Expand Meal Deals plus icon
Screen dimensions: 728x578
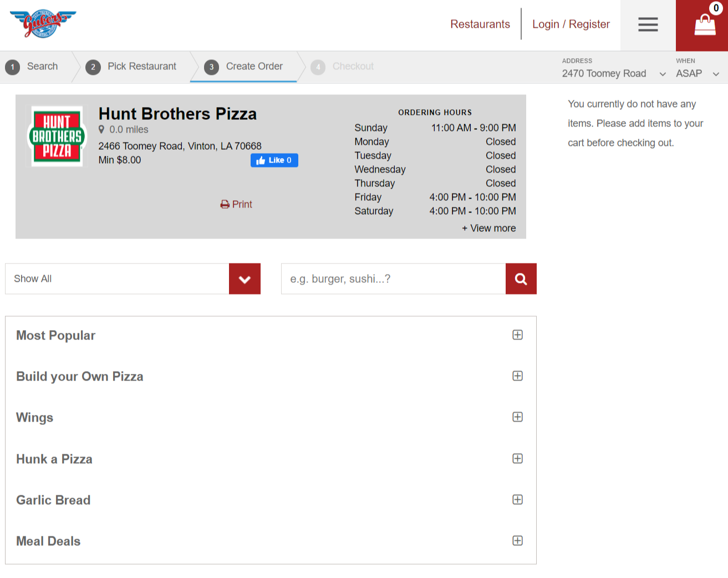point(517,541)
